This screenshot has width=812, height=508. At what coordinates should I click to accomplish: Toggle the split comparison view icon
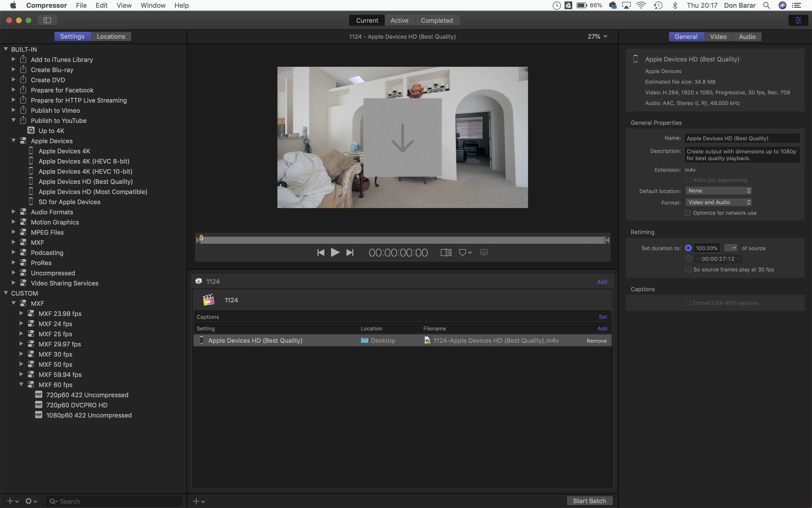tap(446, 252)
